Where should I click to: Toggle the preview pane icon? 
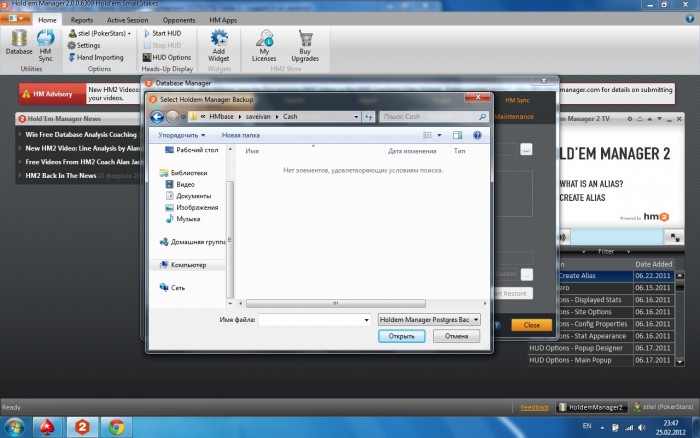[x=457, y=135]
